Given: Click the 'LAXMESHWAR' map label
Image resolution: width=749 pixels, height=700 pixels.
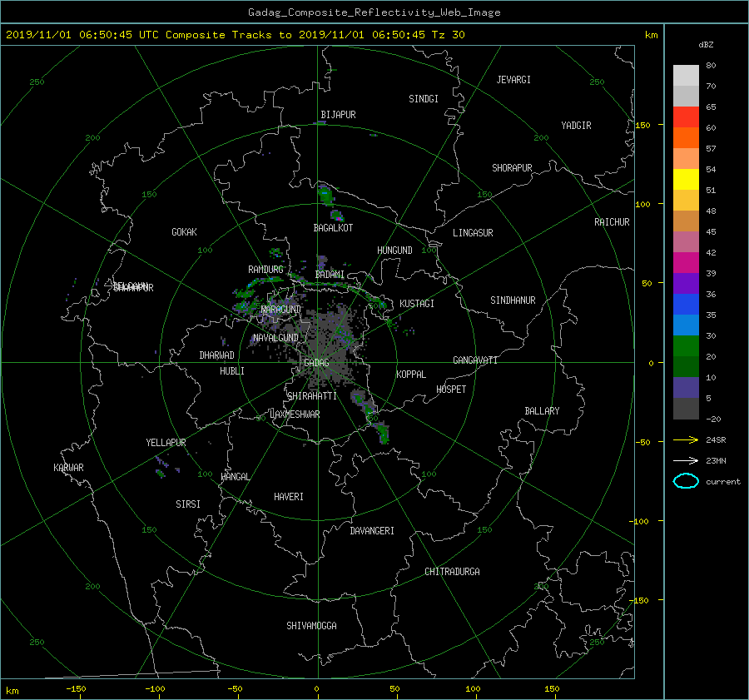Looking at the screenshot, I should coord(295,415).
